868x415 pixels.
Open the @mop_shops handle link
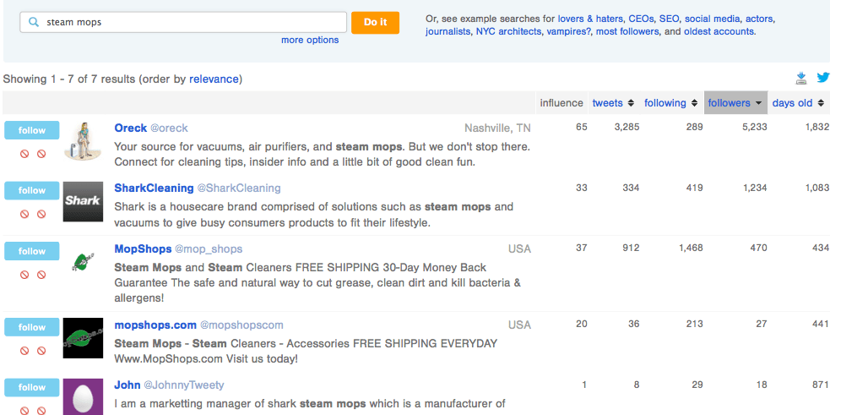pos(209,248)
